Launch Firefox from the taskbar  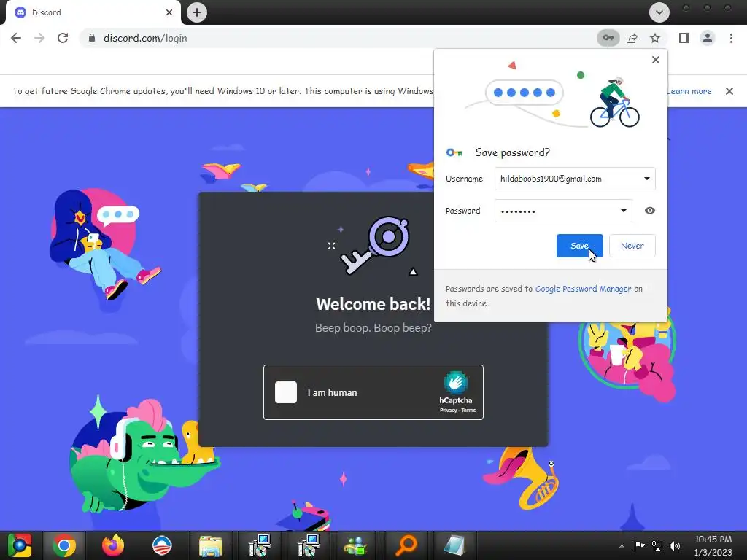pyautogui.click(x=113, y=545)
